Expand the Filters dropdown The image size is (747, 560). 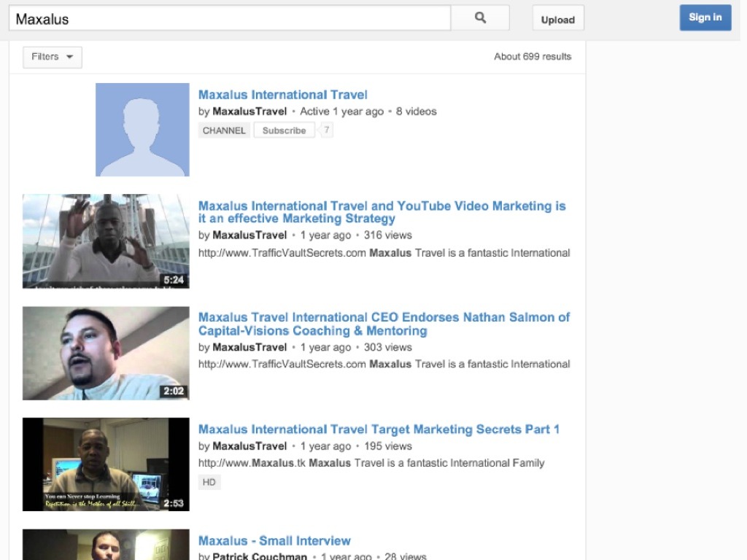coord(53,57)
